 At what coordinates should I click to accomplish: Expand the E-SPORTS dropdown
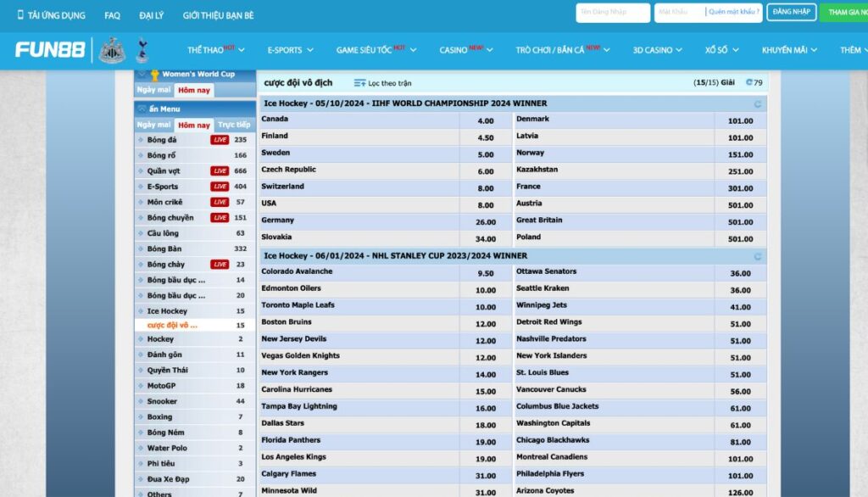point(291,50)
